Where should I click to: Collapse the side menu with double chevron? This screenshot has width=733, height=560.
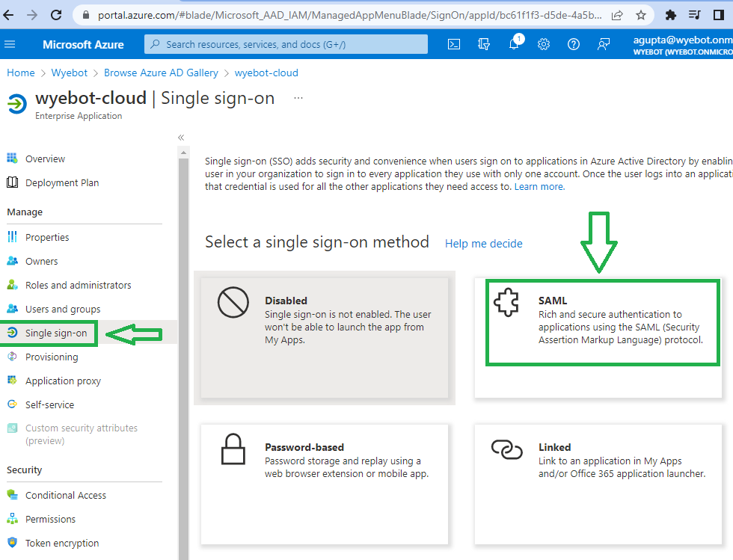[x=181, y=138]
